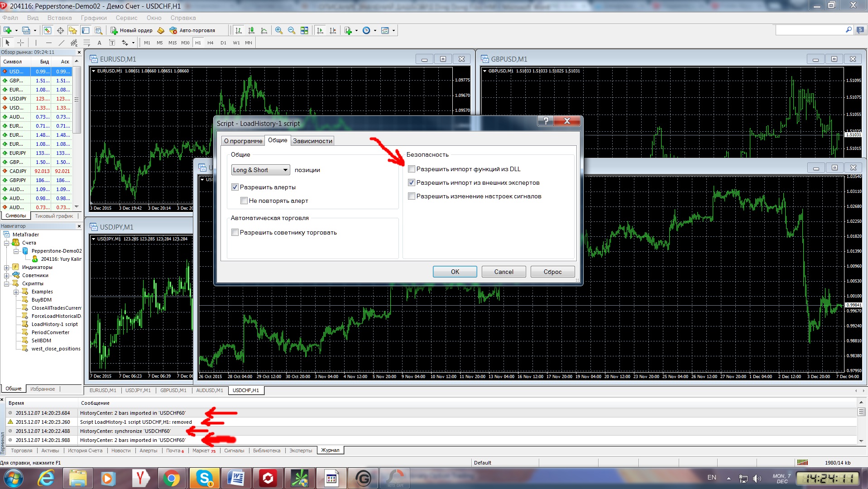Check Разрешить советнику торговать checkbox

(235, 232)
